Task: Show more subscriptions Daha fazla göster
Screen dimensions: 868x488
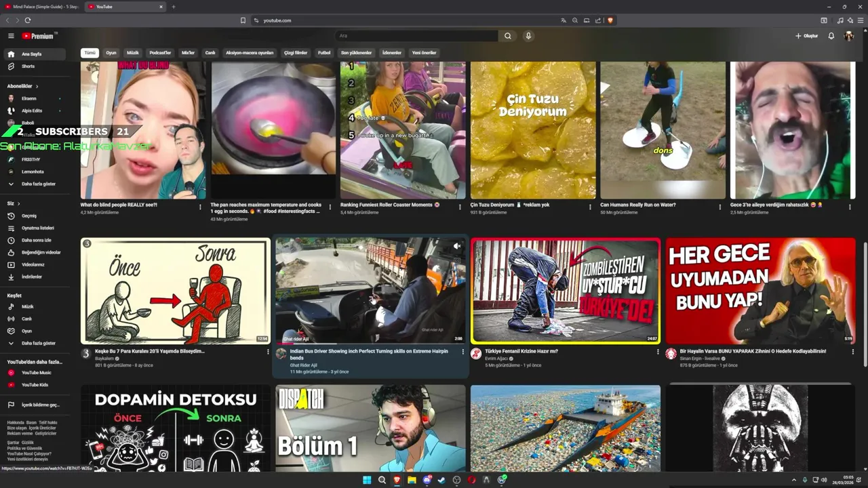Action: [x=35, y=184]
